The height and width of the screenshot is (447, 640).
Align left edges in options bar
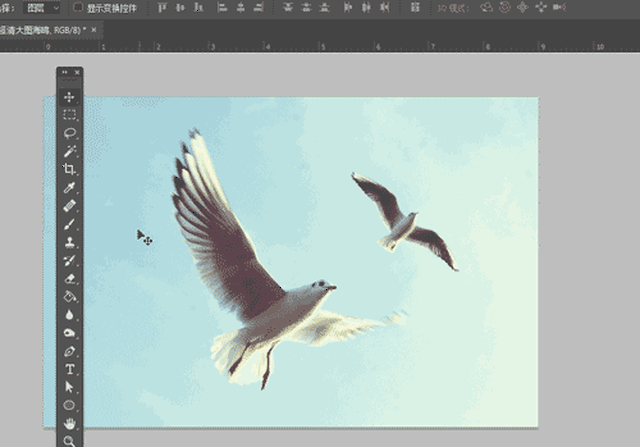click(222, 7)
